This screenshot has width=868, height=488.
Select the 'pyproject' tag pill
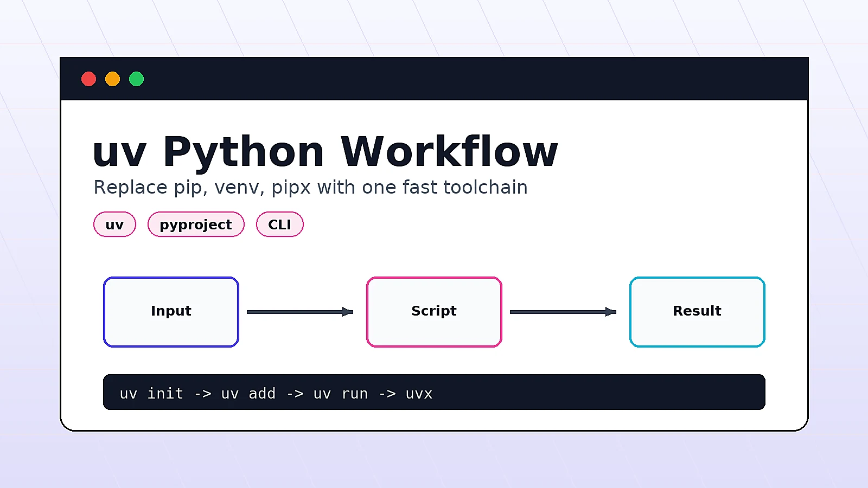(x=196, y=224)
